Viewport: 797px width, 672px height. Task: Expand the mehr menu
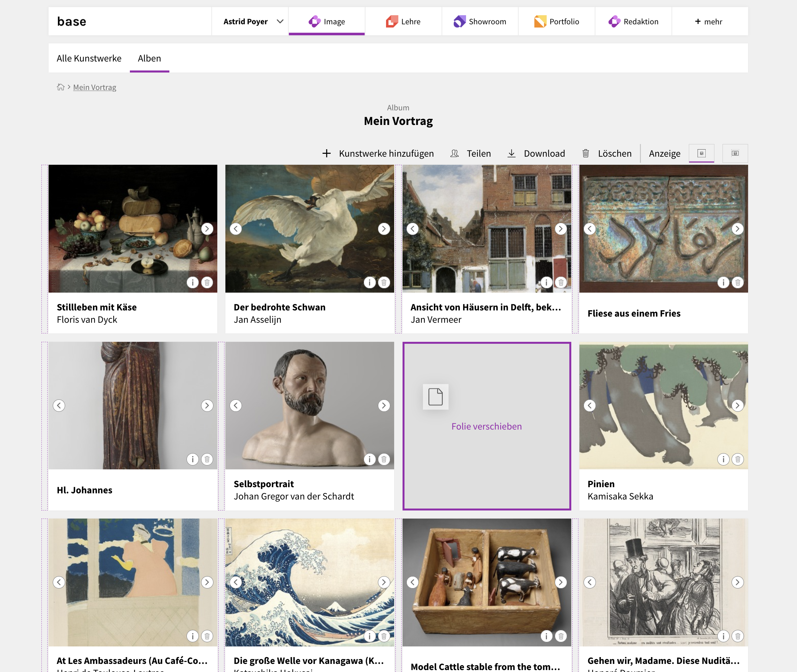710,21
